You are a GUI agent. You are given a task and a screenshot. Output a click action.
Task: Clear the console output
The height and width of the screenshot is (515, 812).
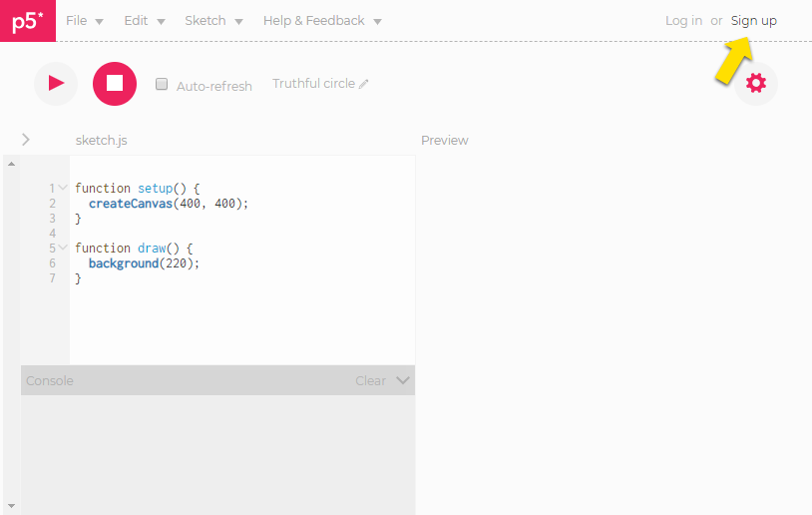point(370,381)
